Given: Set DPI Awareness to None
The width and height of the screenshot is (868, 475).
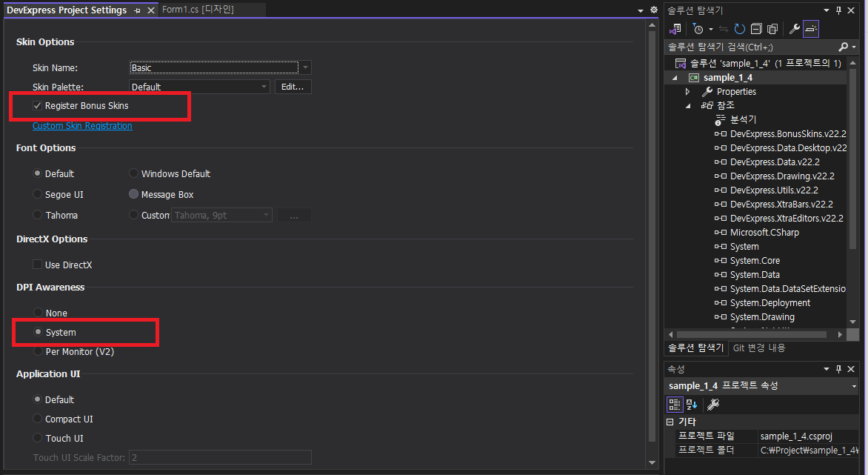Looking at the screenshot, I should 38,313.
